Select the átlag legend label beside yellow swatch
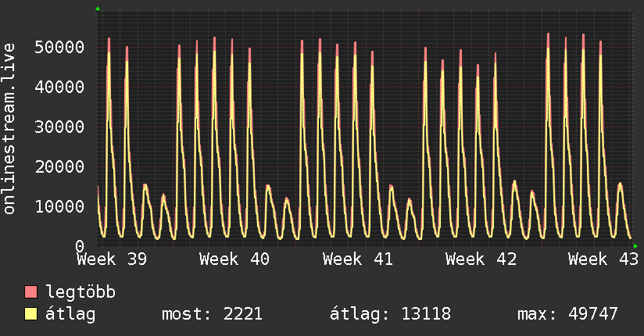This screenshot has width=644, height=336. pyautogui.click(x=70, y=314)
